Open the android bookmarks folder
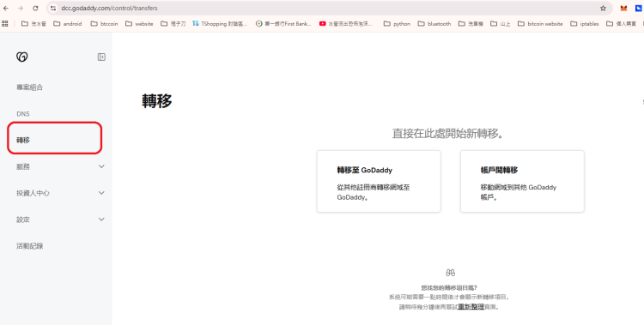Viewport: 644px width, 325px height. point(68,24)
